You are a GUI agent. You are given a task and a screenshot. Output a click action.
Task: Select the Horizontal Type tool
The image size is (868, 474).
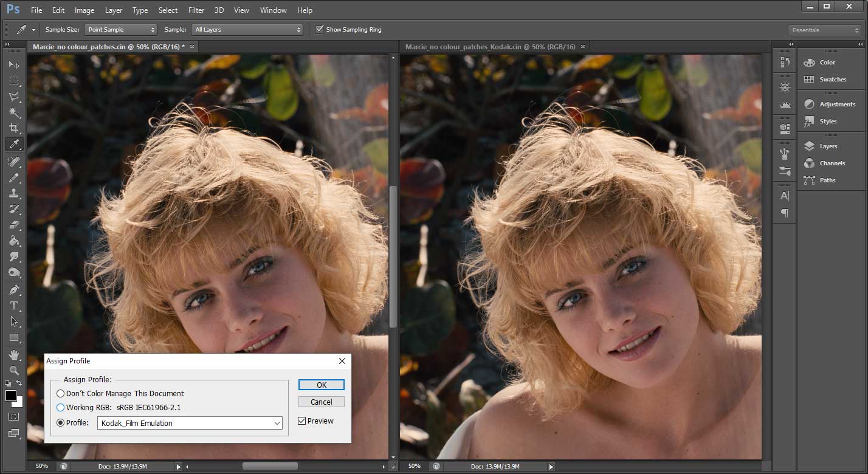pos(14,306)
